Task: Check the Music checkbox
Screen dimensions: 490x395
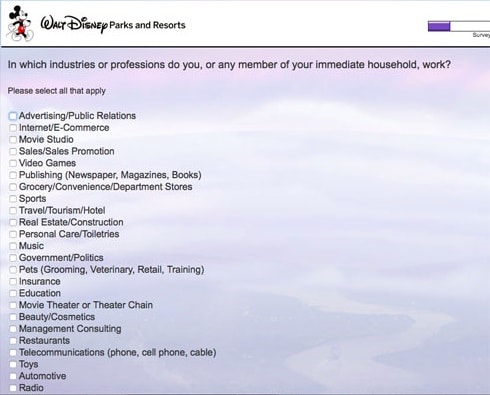Action: 13,246
